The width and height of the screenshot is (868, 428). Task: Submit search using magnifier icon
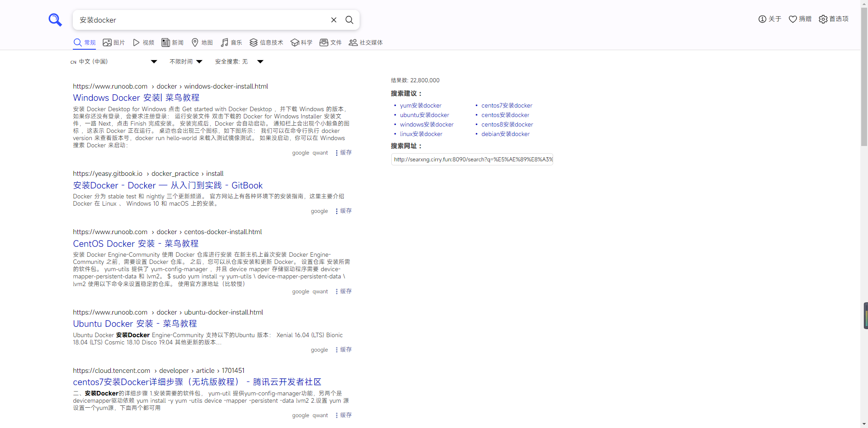349,20
